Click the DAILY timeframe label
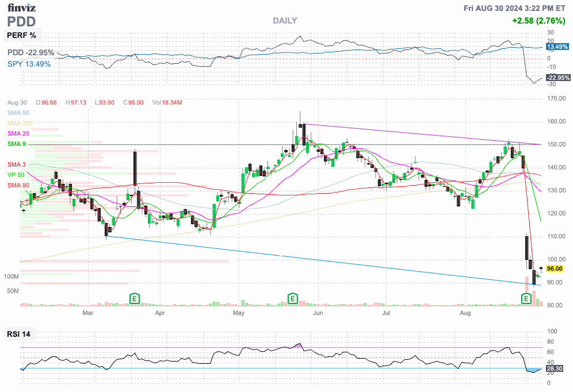The height and width of the screenshot is (392, 573). pos(285,21)
